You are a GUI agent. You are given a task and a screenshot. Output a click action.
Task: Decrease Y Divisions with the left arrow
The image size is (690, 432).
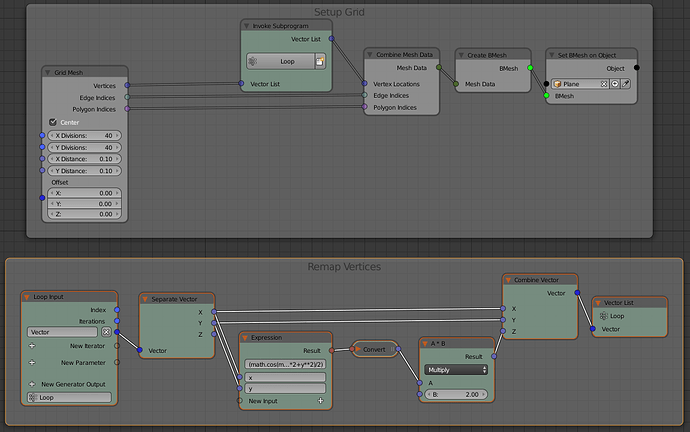(52, 147)
